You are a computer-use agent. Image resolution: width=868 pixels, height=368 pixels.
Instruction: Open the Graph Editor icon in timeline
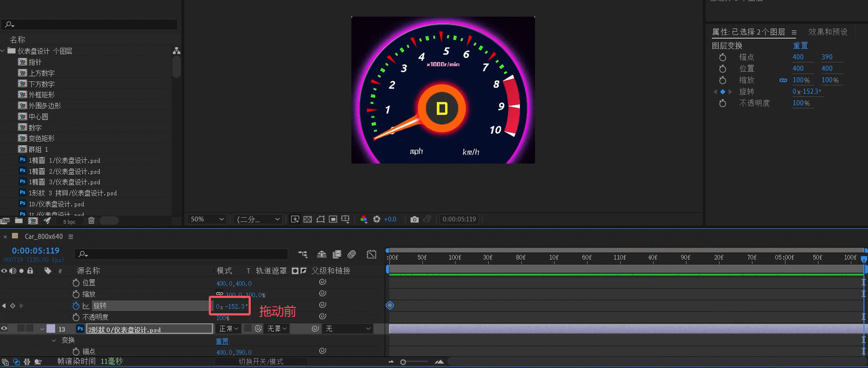pos(371,255)
